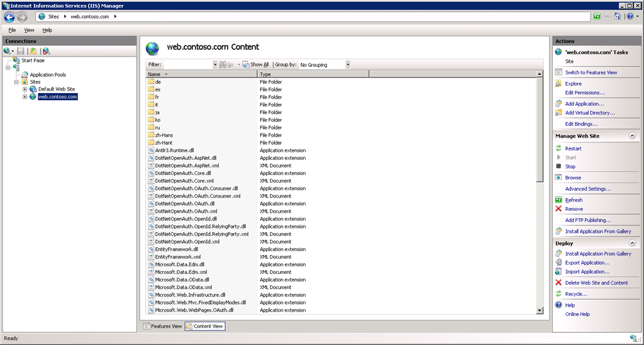Select the Antlr3.Runtime.dll file row
This screenshot has height=345, width=644.
click(341, 150)
